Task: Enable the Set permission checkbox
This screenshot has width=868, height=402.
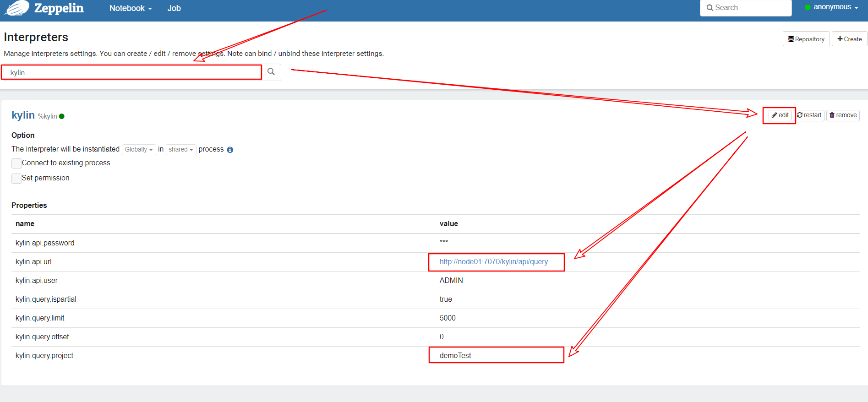Action: 16,179
